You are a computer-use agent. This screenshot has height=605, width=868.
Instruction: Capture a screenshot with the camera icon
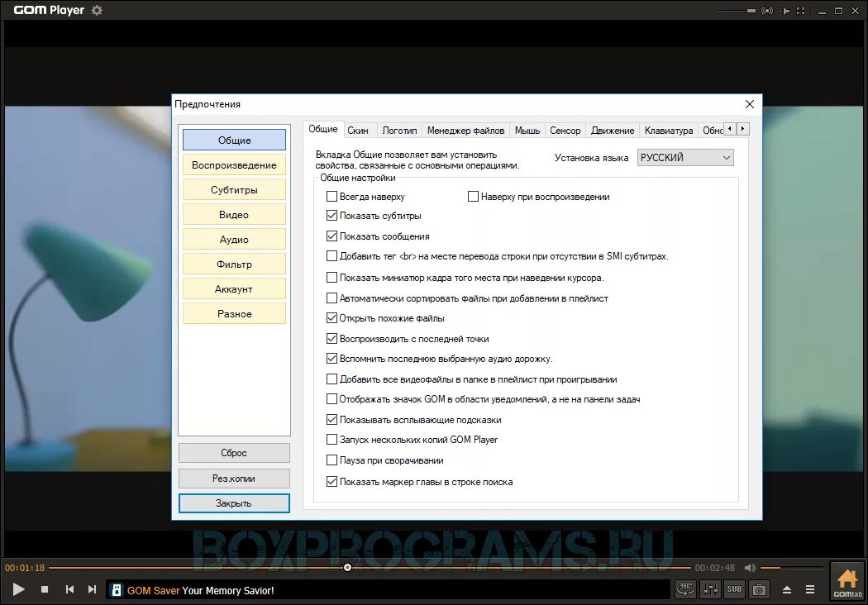759,589
